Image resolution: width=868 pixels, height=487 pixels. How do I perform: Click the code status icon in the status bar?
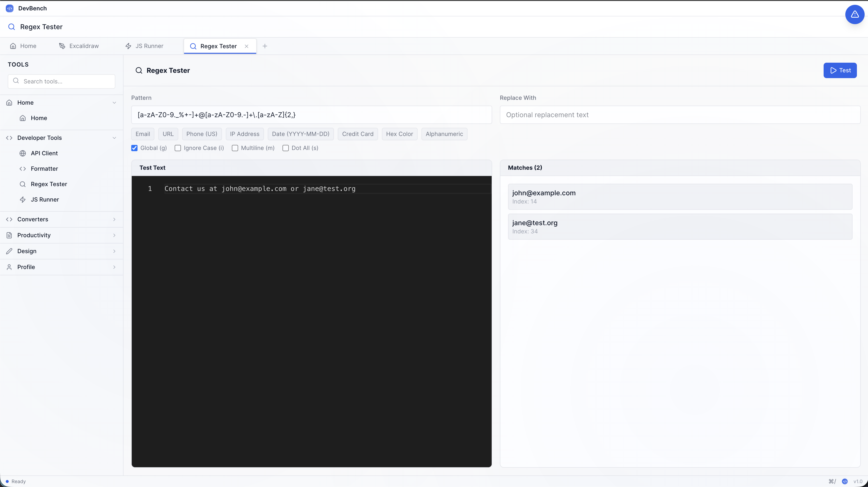pyautogui.click(x=845, y=481)
